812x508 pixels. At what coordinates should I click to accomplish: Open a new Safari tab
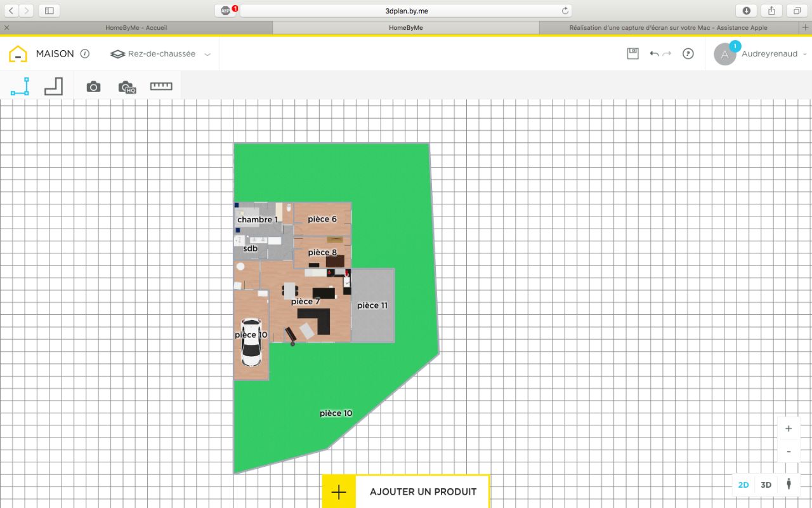806,28
